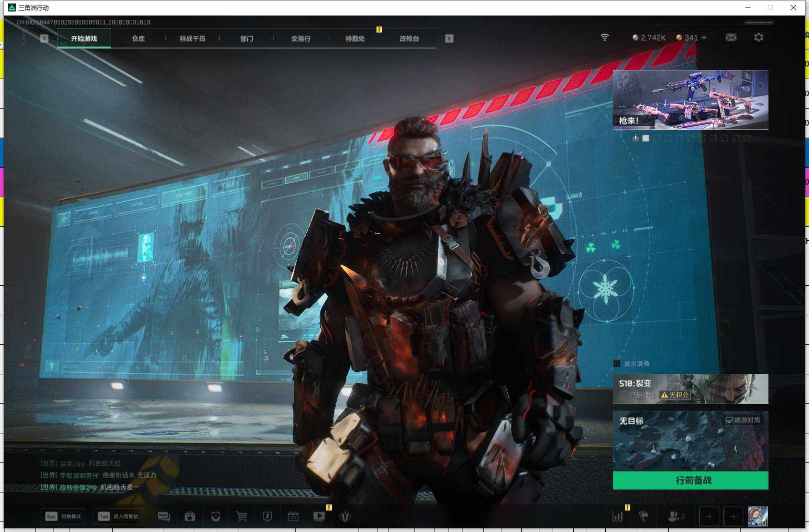Open the flags icon in bottom bar
Viewport: 809px width, 532px height.
pos(644,516)
